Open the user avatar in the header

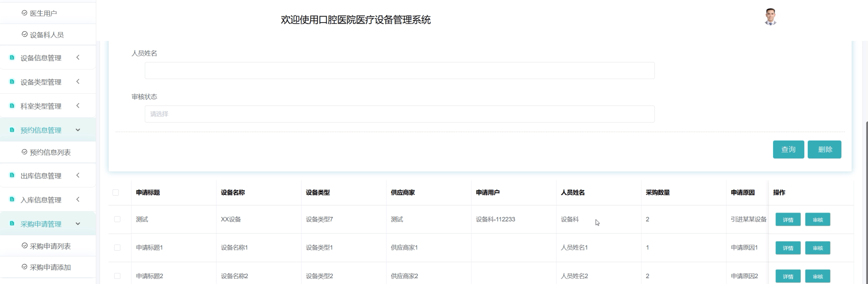click(770, 16)
